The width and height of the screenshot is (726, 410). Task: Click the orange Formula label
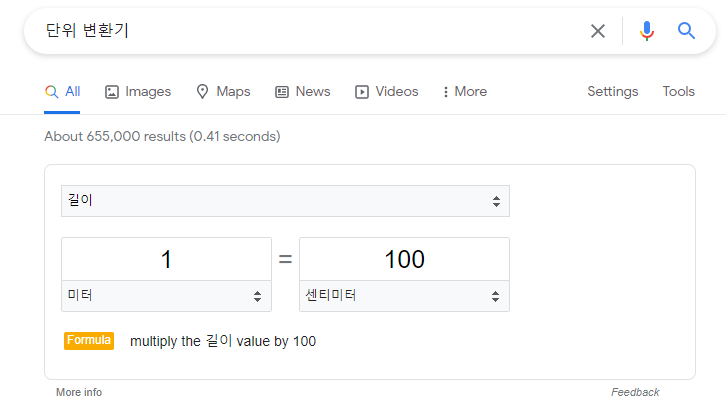tap(89, 341)
